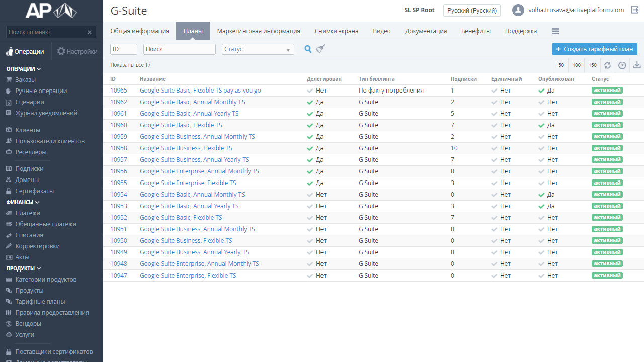Sort by the Статус column header
Viewport: 644px width, 362px height.
[x=600, y=79]
